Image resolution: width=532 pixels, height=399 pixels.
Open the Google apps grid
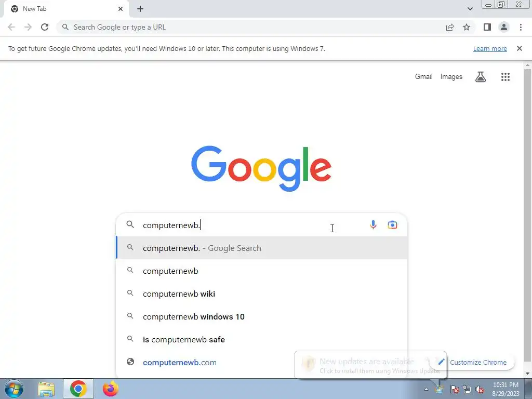pyautogui.click(x=506, y=77)
